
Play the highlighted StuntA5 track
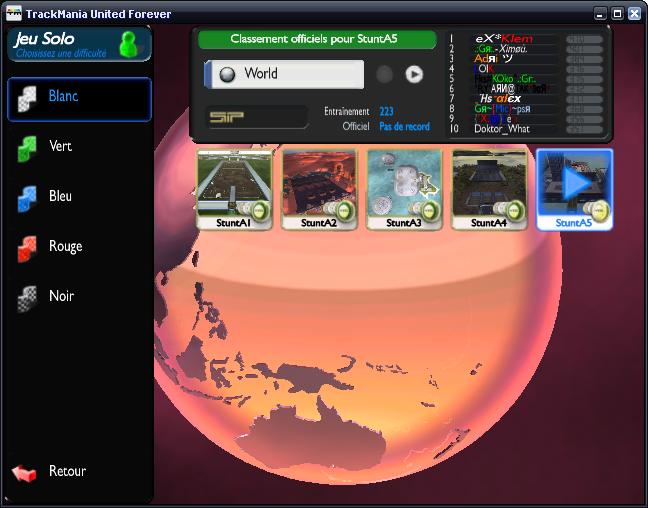click(x=574, y=185)
